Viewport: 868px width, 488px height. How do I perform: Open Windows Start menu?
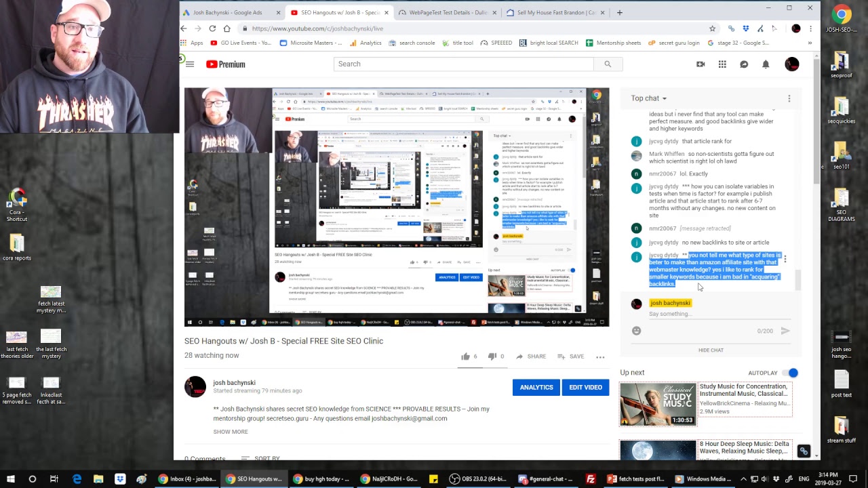point(10,479)
